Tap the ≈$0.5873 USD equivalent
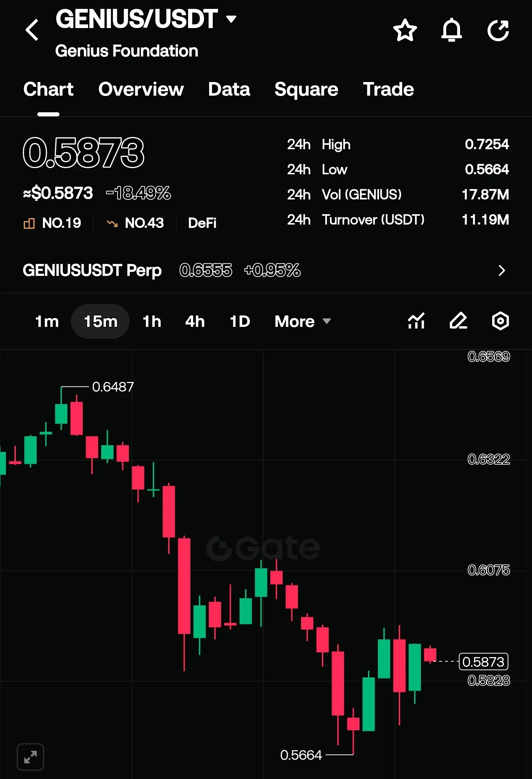The height and width of the screenshot is (779, 532). (x=58, y=193)
